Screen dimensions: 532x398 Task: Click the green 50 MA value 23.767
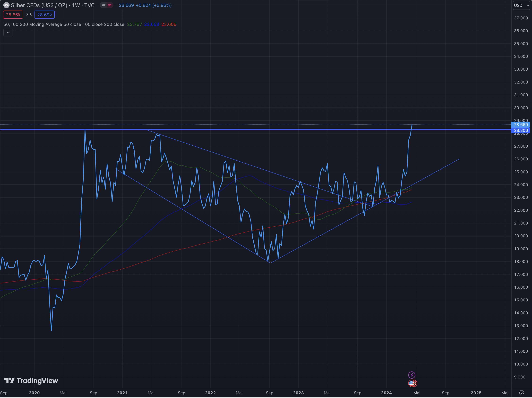134,24
